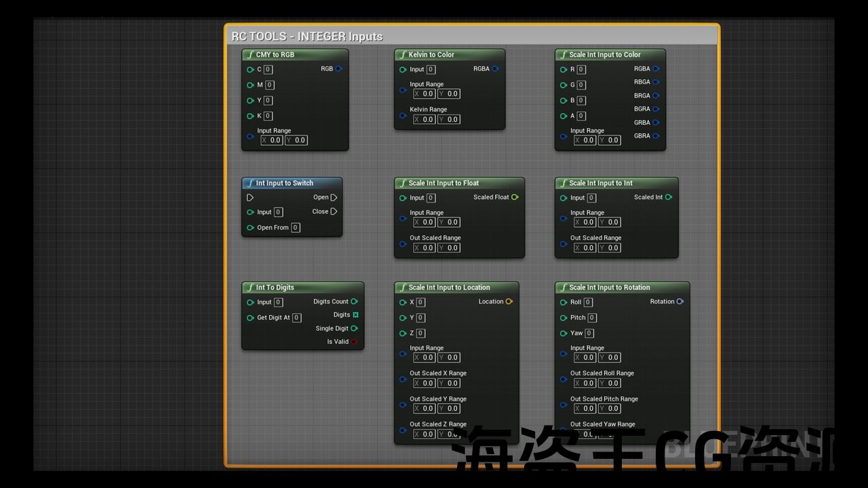Click the Scaled Float output pin

pos(515,197)
